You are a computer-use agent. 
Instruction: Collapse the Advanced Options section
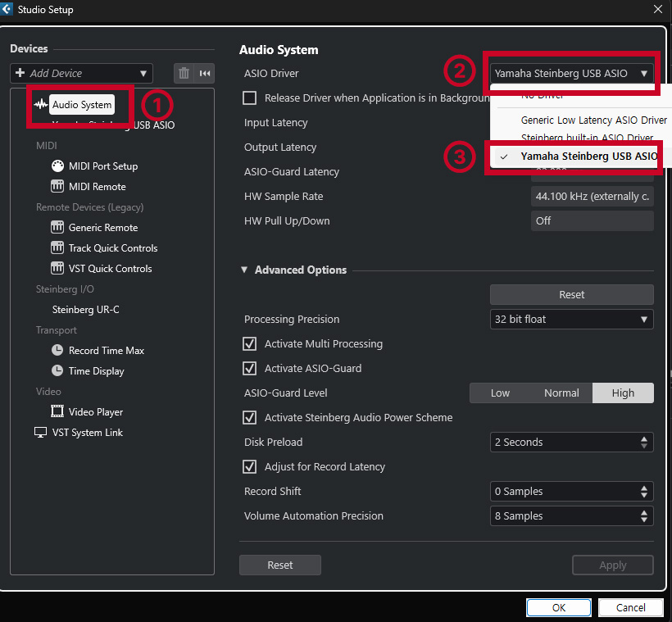[244, 270]
